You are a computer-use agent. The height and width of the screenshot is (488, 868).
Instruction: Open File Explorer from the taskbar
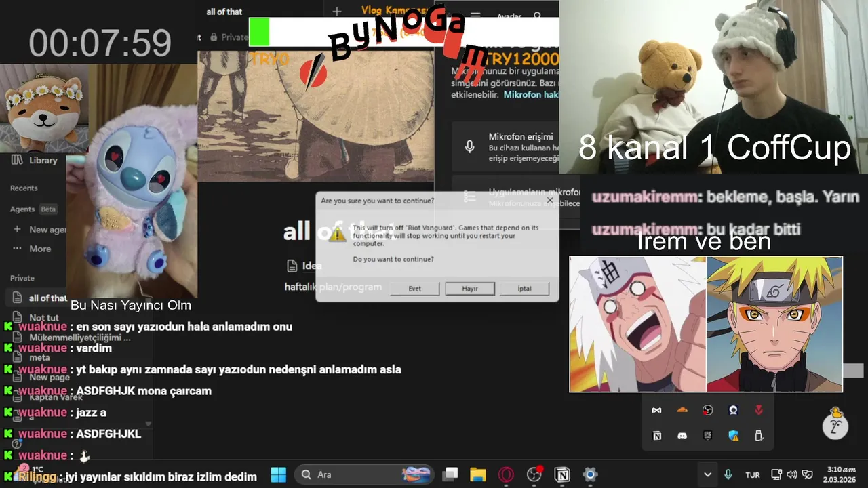478,474
